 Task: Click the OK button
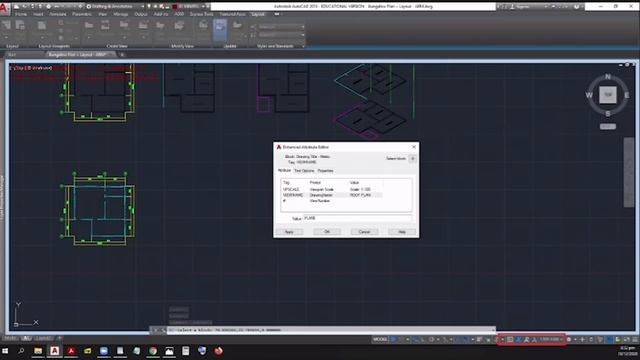[x=327, y=232]
